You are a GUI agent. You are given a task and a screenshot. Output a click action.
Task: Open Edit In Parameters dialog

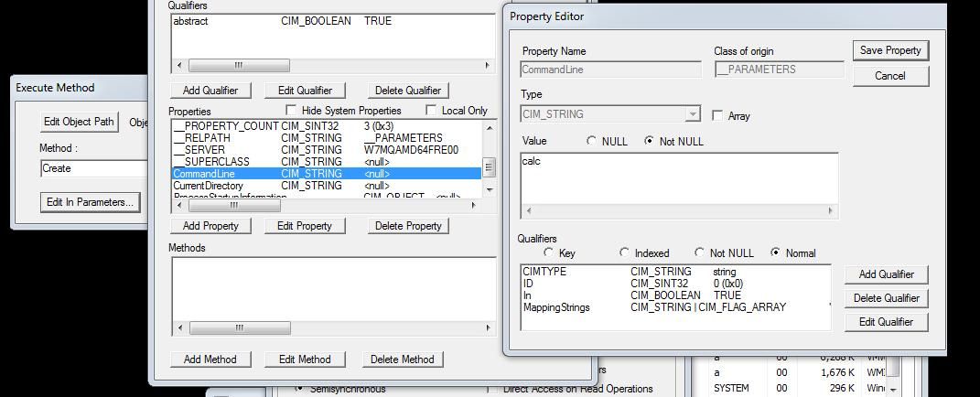pyautogui.click(x=90, y=202)
